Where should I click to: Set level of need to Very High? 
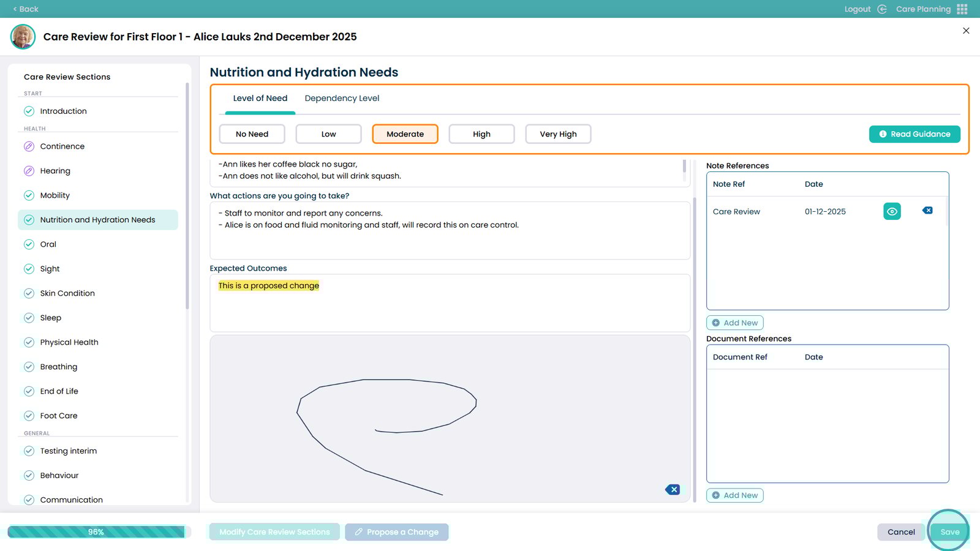tap(558, 134)
